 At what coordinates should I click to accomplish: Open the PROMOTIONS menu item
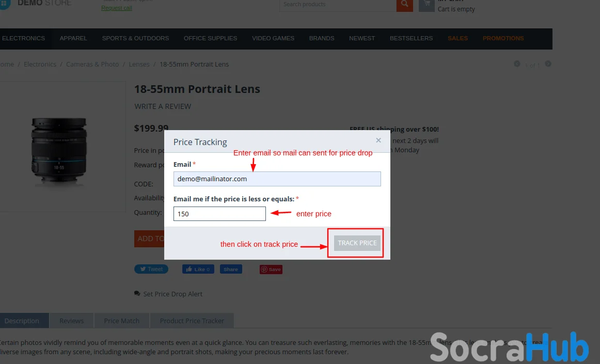(503, 38)
